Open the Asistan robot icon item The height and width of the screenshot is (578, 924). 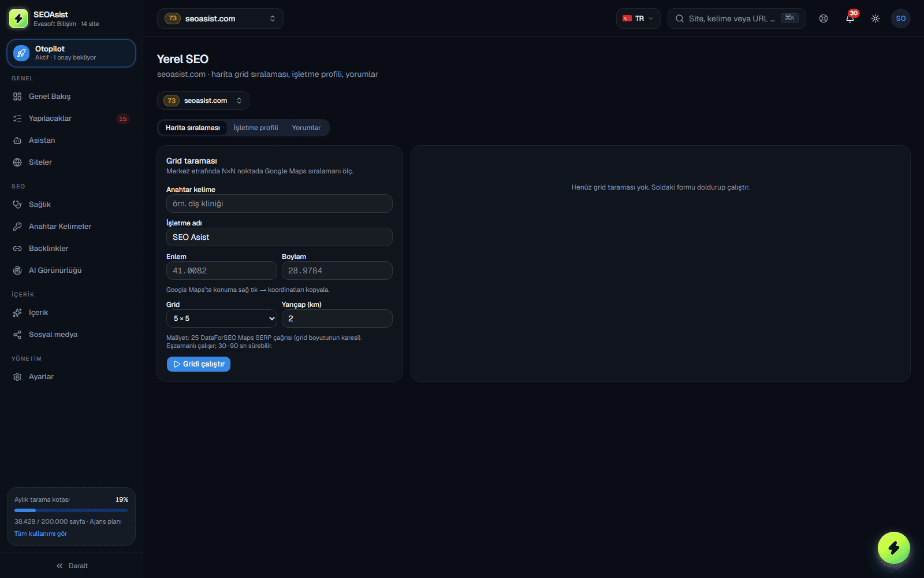(x=71, y=140)
